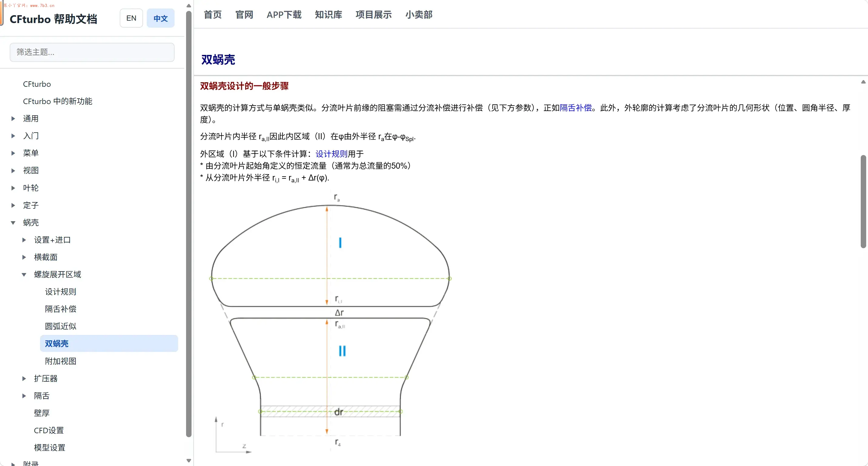Viewport: 868px width, 466px height.
Task: Open 设计规则 topic in sidebar tree
Action: click(x=61, y=292)
